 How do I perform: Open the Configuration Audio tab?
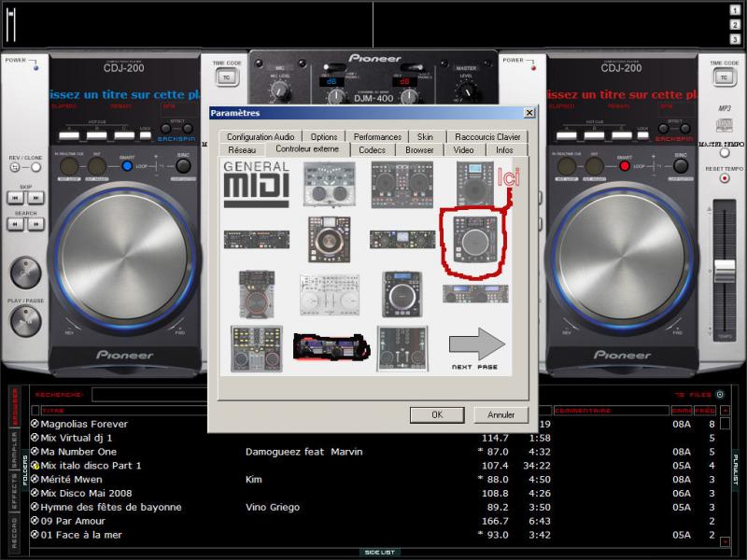261,136
